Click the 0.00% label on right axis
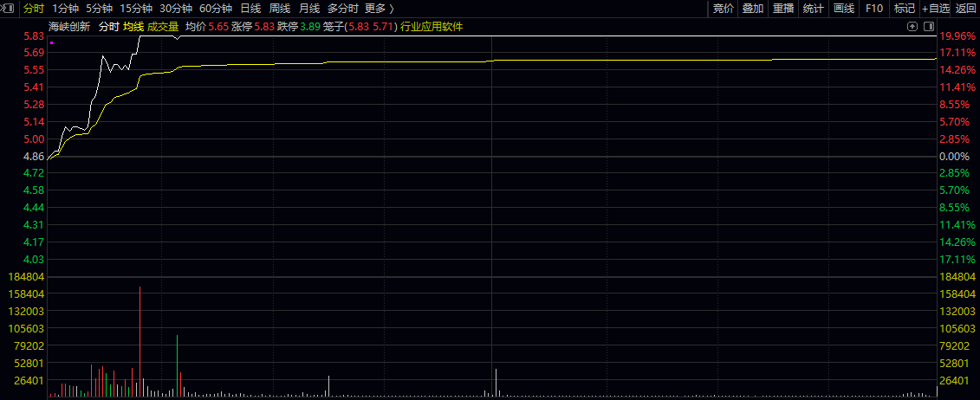Viewport: 980px width, 400px height. coord(954,156)
